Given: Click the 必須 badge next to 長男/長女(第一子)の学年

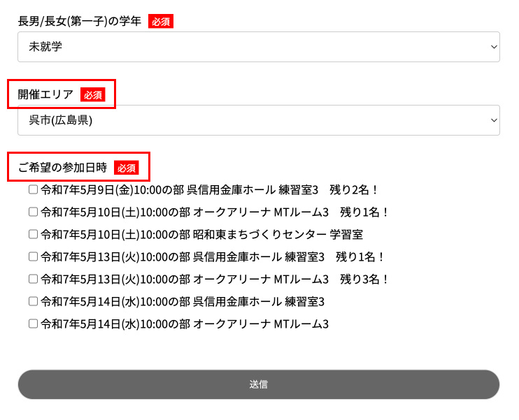Looking at the screenshot, I should [160, 22].
